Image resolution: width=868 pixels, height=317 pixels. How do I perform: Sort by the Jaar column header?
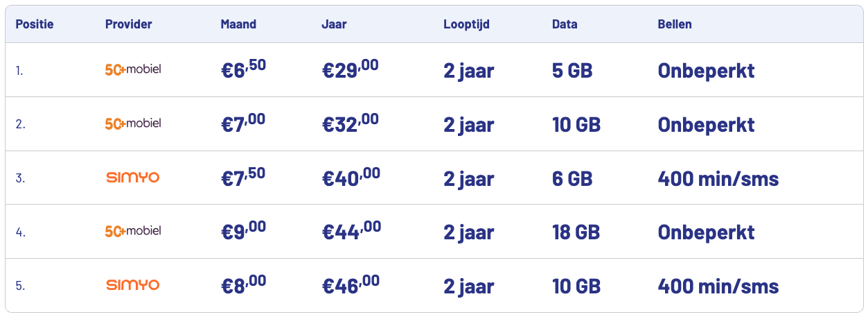tap(334, 24)
